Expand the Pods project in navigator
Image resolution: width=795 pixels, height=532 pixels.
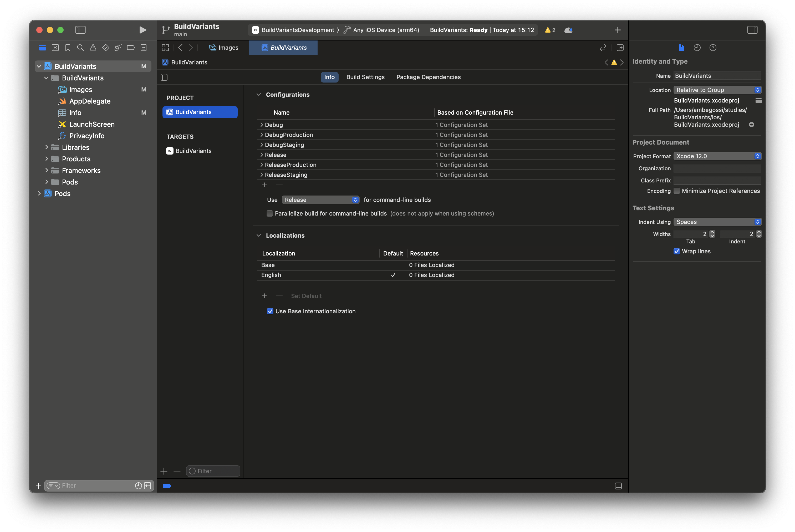39,193
